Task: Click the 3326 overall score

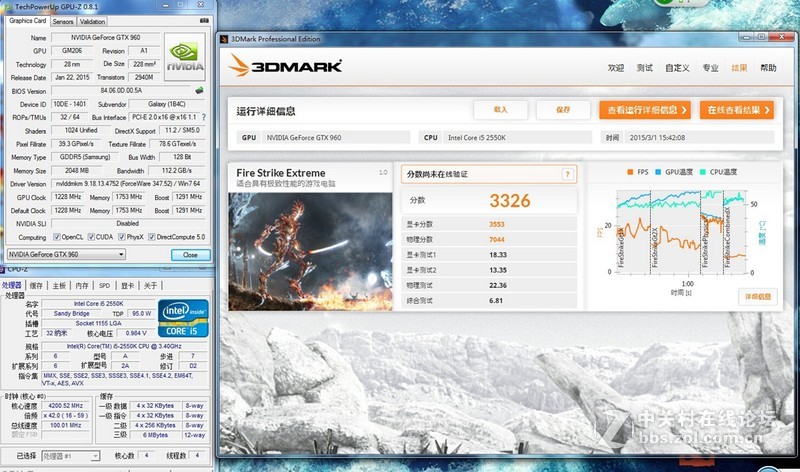Action: tap(510, 201)
